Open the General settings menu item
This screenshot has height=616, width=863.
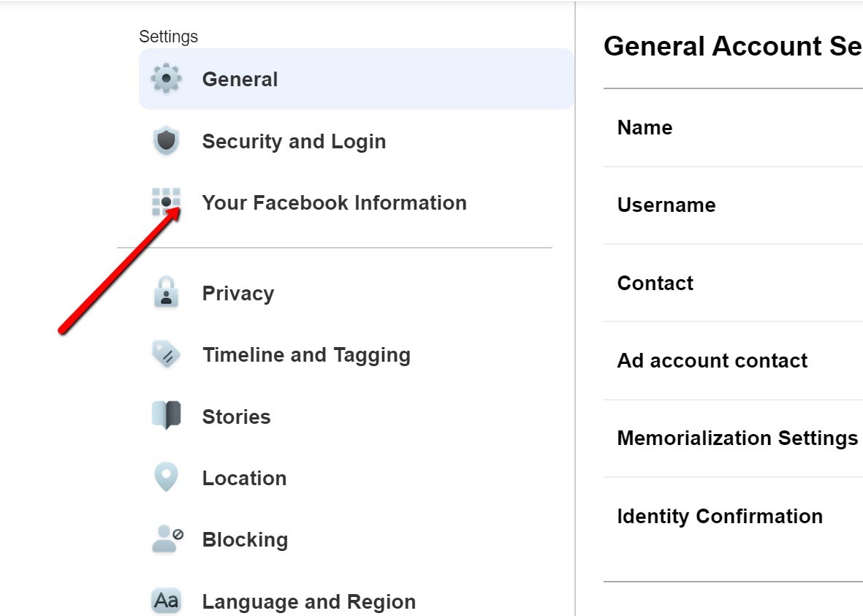pos(356,79)
